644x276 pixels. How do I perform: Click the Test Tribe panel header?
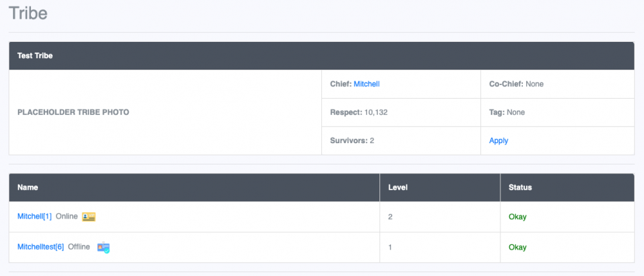pos(35,56)
